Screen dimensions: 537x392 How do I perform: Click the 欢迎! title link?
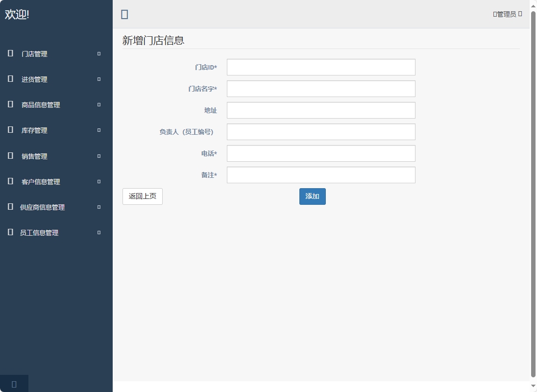click(17, 14)
